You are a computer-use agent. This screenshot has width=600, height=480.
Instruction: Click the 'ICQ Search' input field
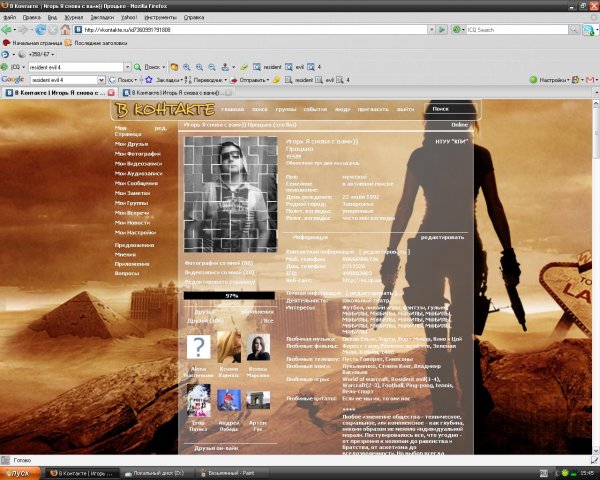pos(517,29)
